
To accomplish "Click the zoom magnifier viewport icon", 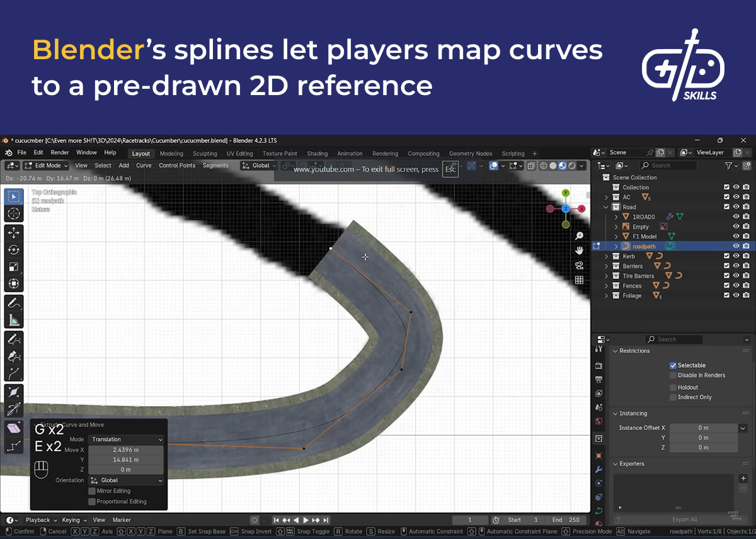I will point(579,235).
